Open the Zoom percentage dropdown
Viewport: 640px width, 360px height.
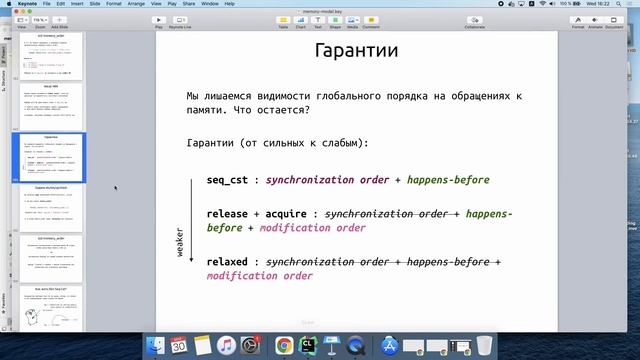pyautogui.click(x=40, y=20)
